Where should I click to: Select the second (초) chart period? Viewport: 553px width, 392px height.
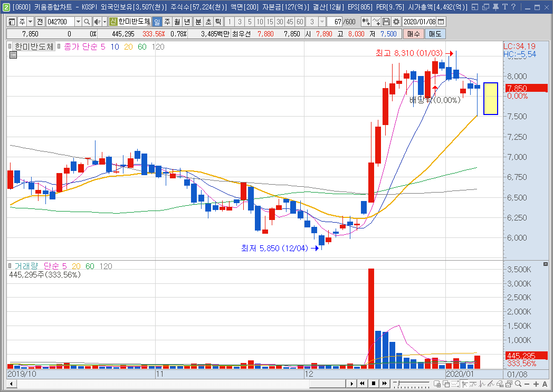point(208,22)
